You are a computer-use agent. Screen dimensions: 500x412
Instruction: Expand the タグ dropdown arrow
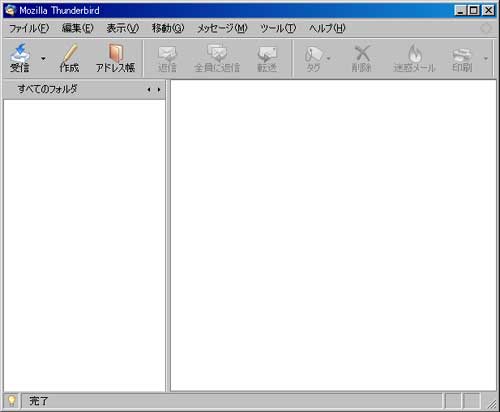pyautogui.click(x=329, y=58)
